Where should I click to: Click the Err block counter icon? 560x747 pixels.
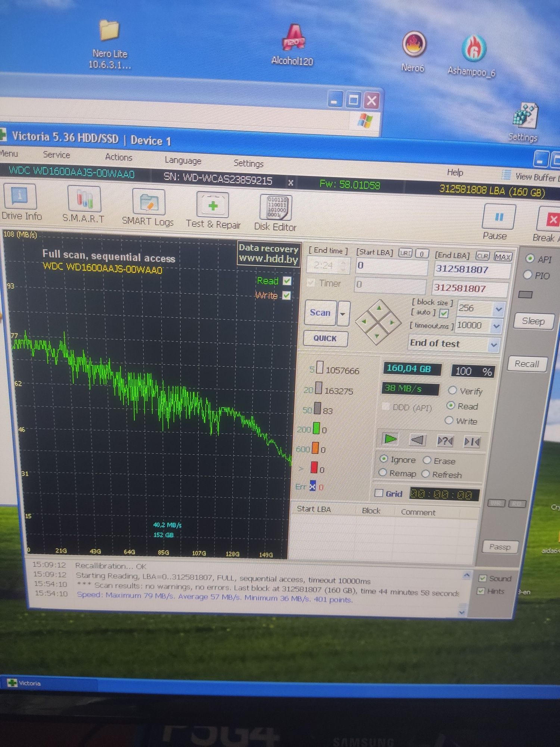tap(312, 486)
